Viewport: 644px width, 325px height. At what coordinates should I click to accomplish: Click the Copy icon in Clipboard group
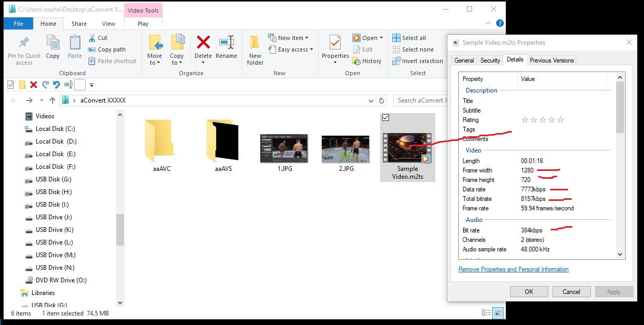(x=53, y=43)
